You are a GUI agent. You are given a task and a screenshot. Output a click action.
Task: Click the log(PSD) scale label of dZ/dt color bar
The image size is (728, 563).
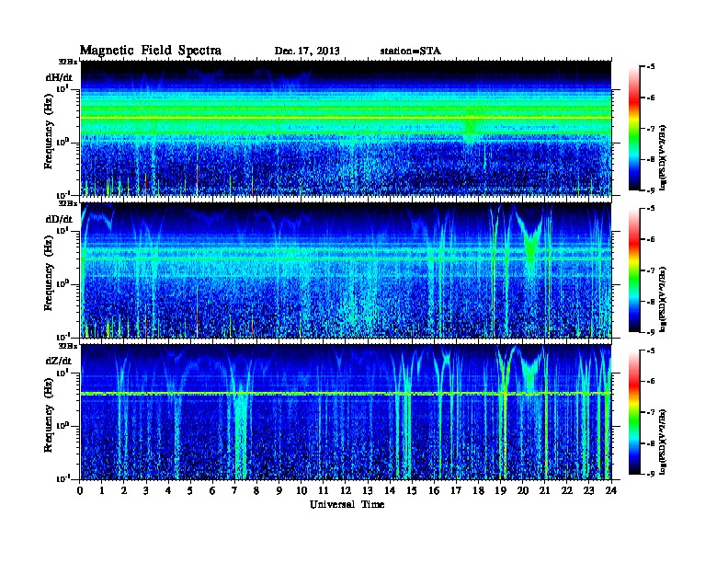[x=664, y=442]
